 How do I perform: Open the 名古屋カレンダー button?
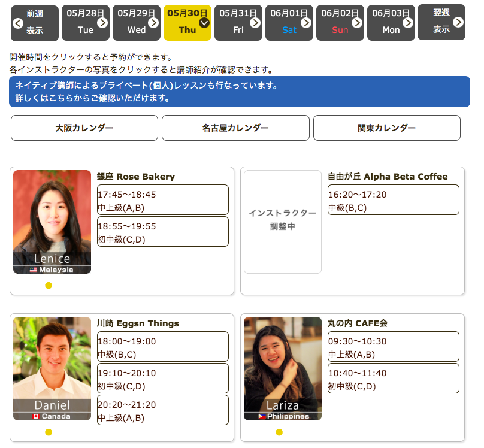[235, 128]
